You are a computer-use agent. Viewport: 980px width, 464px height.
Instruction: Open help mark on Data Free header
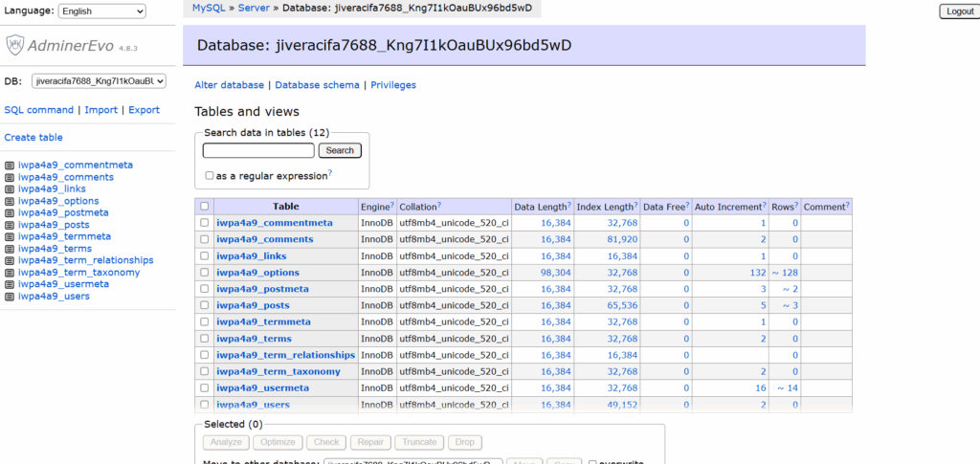(x=689, y=206)
